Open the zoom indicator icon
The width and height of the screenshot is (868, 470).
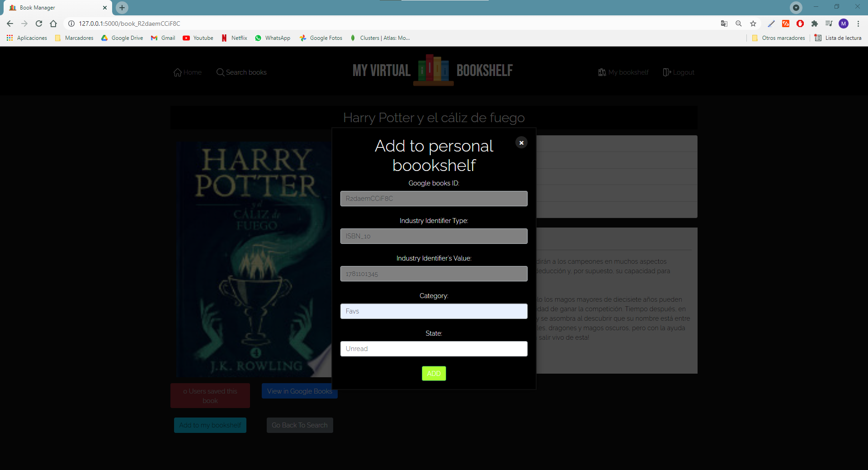739,24
